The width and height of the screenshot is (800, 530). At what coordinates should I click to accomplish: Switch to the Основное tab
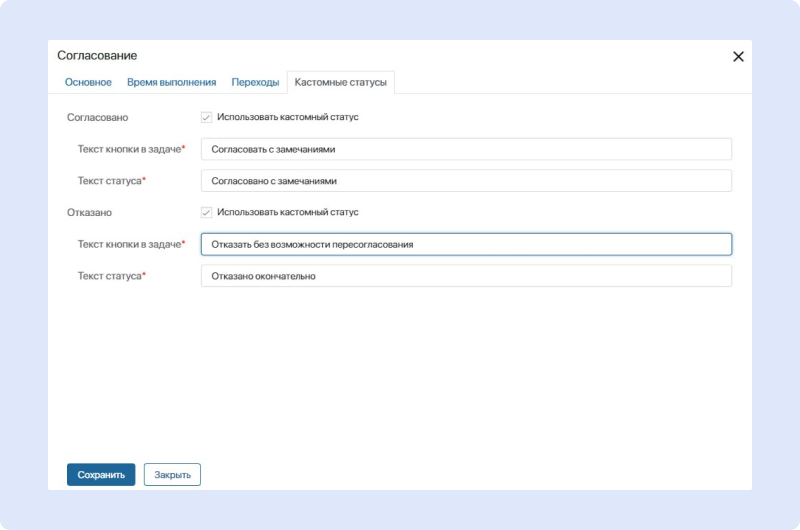pos(88,82)
